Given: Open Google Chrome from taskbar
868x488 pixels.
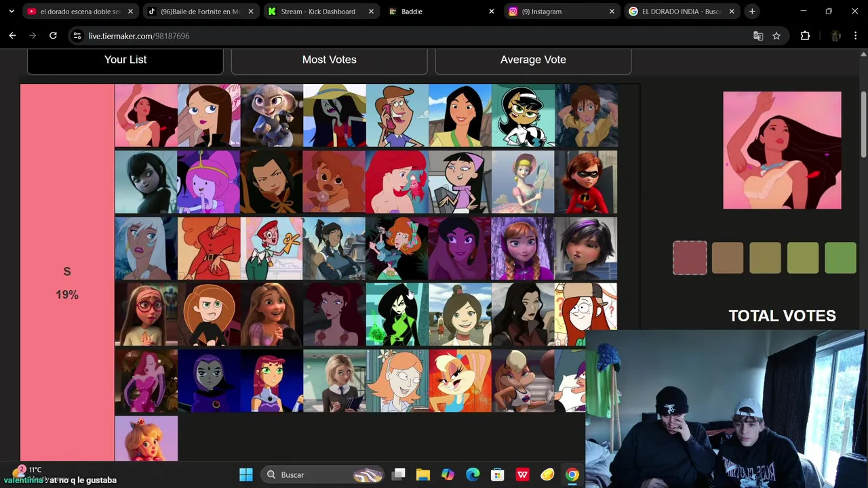Looking at the screenshot, I should pyautogui.click(x=572, y=474).
